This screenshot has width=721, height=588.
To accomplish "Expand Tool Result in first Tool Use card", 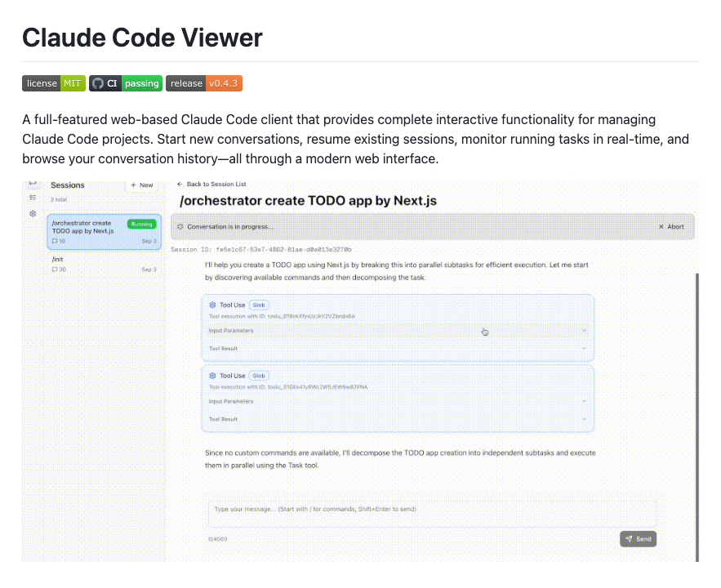I will pos(398,349).
